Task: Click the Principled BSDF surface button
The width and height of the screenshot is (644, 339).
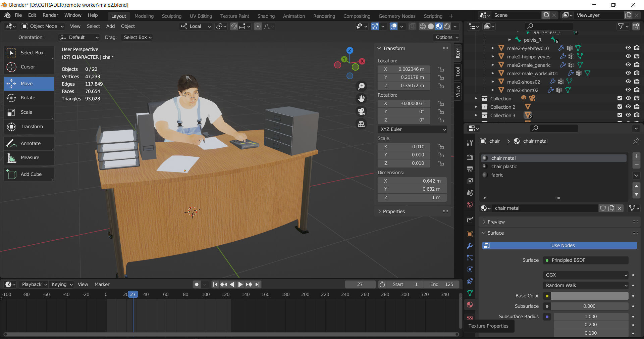Action: point(586,260)
